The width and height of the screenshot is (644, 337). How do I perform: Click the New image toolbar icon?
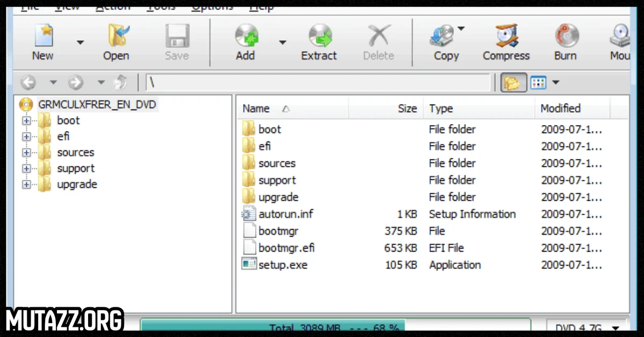pyautogui.click(x=42, y=36)
